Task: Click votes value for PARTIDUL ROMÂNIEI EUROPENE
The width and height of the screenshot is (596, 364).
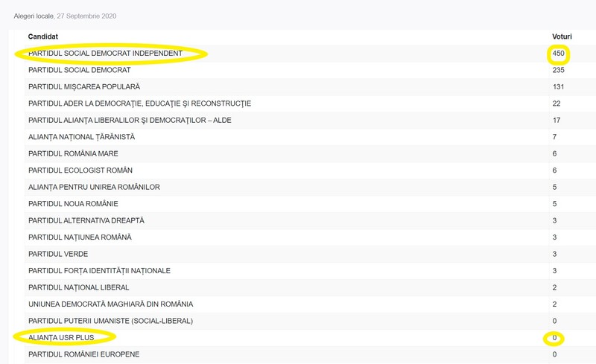Action: [x=554, y=354]
